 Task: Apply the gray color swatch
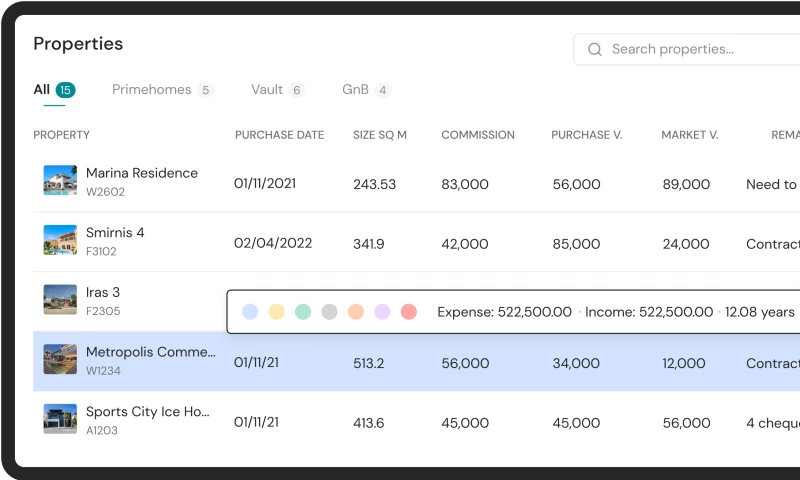click(329, 312)
